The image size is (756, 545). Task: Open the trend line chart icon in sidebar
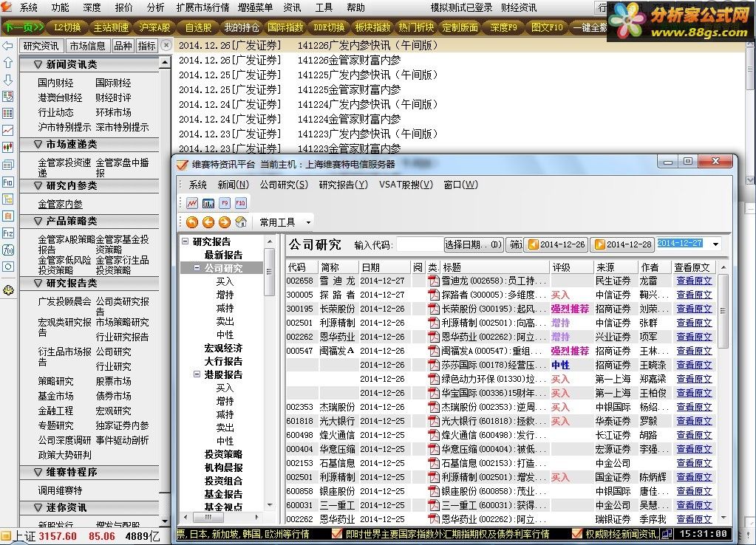7,130
